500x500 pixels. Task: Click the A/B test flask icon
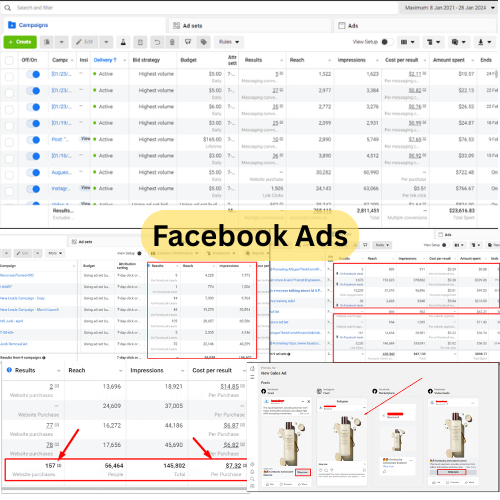pos(123,42)
